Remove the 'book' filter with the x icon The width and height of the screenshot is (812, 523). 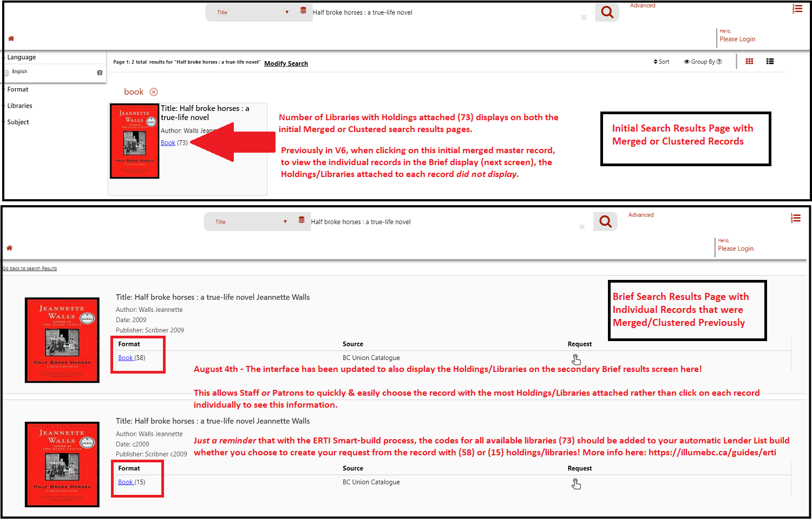[154, 92]
